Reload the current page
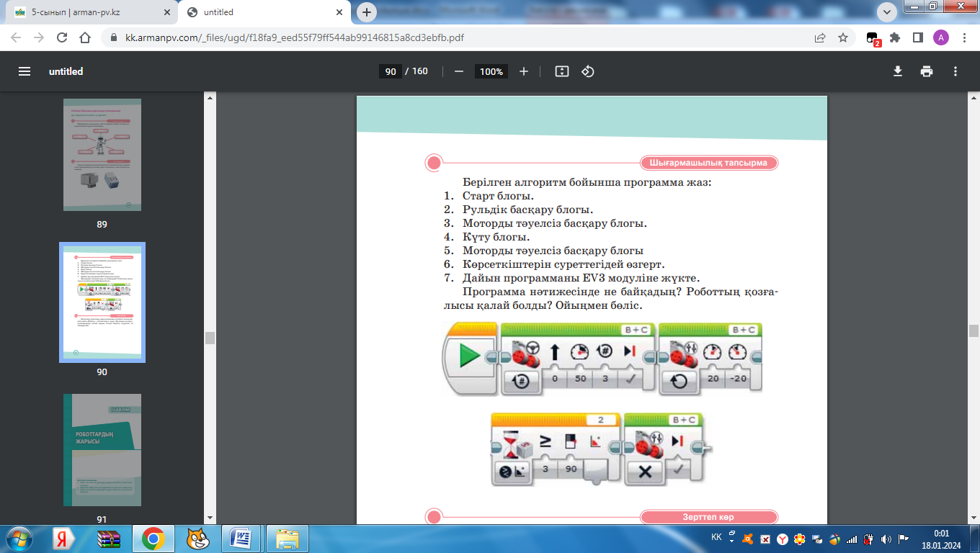This screenshot has width=980, height=553. pos(62,37)
